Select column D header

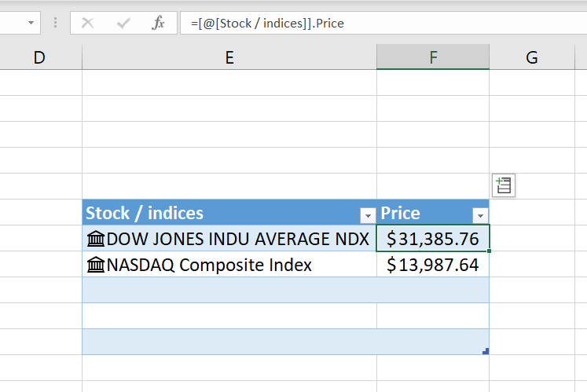click(39, 57)
